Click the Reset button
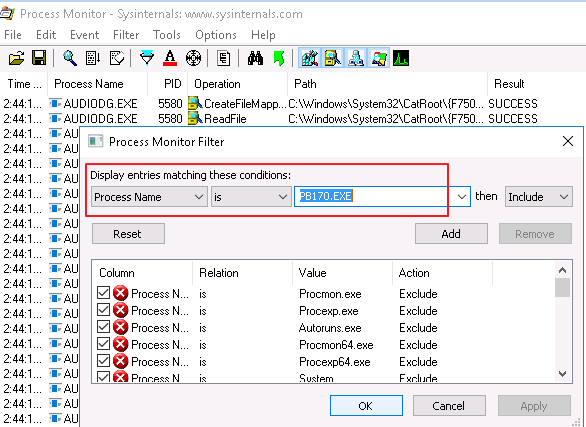Screen dimensions: 586x427 [x=128, y=234]
